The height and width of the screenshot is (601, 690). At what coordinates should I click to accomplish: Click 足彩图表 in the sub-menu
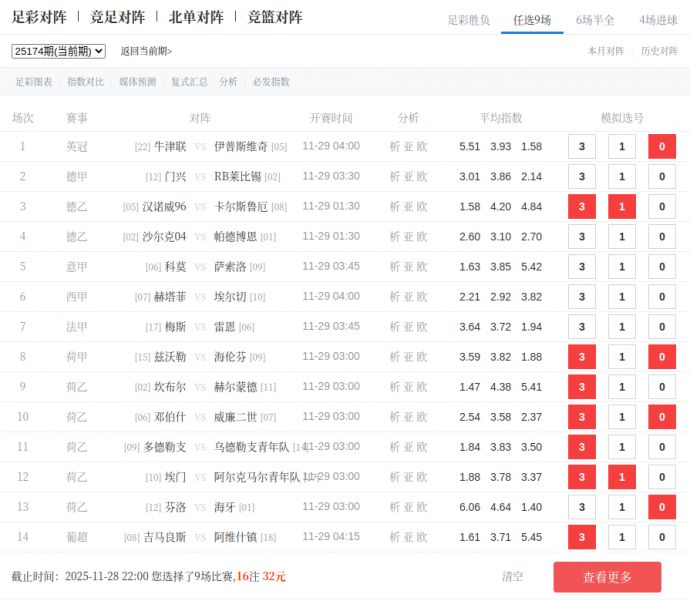coord(34,82)
